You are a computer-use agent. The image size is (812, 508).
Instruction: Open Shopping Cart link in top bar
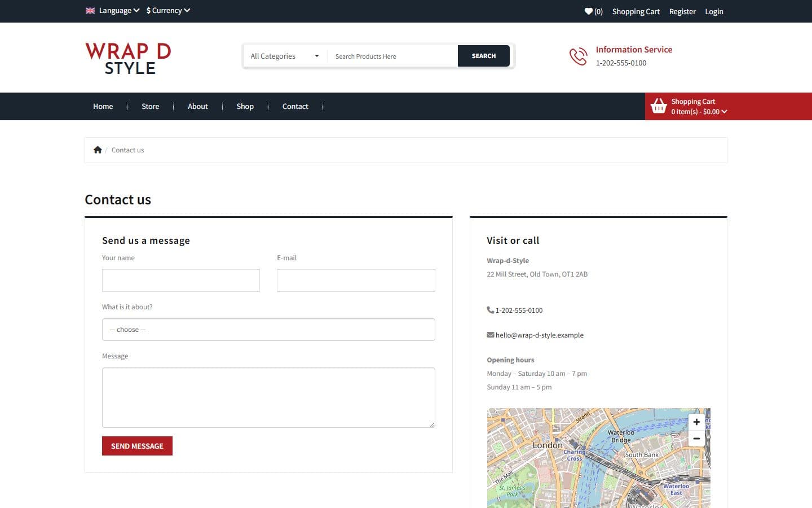[x=636, y=11]
